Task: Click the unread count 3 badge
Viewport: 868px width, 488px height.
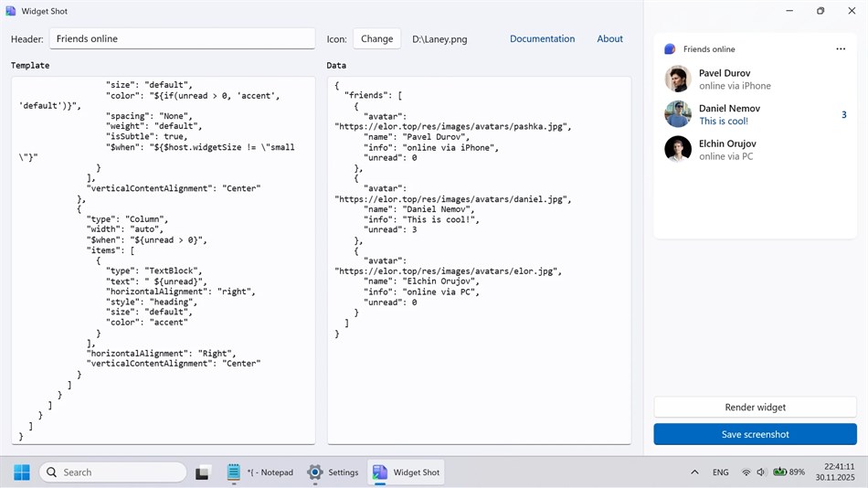Action: tap(843, 114)
